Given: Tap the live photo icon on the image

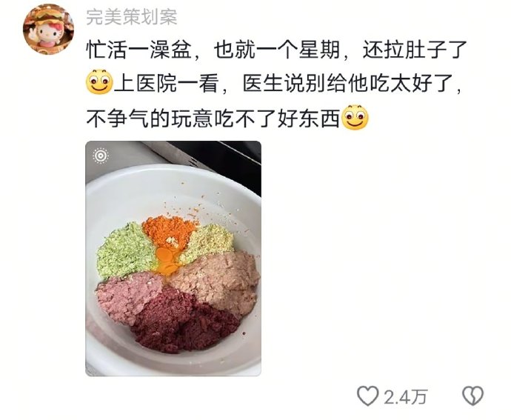Looking at the screenshot, I should (x=101, y=156).
